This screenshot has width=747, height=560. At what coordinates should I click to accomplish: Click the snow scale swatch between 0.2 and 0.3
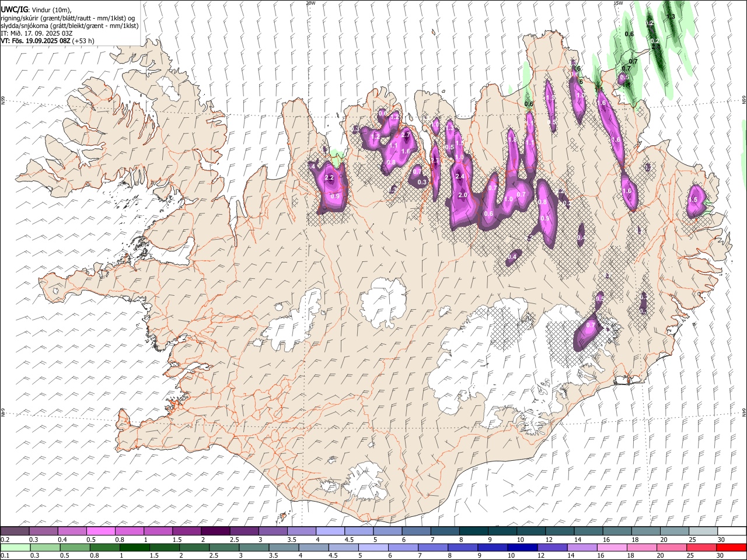click(x=15, y=531)
